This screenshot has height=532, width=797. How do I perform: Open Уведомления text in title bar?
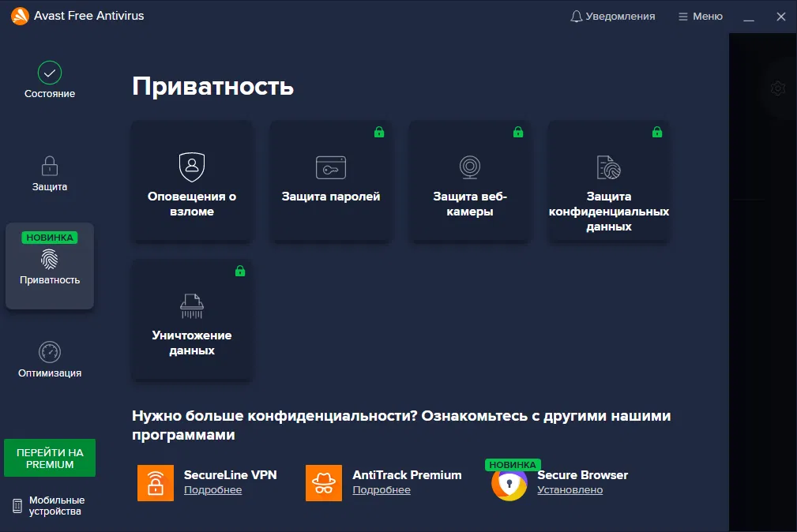[620, 17]
